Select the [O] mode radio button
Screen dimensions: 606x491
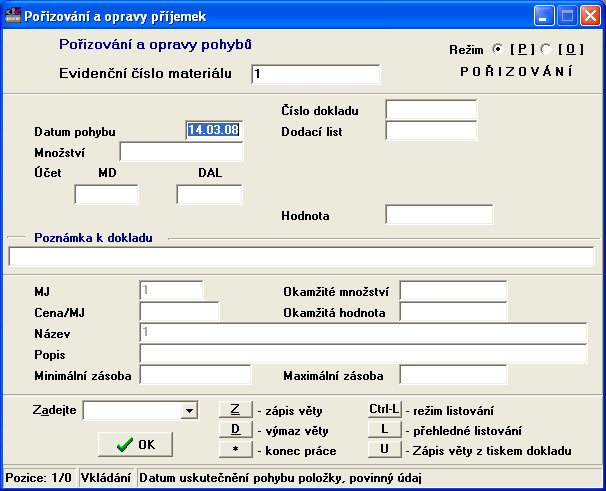point(546,49)
